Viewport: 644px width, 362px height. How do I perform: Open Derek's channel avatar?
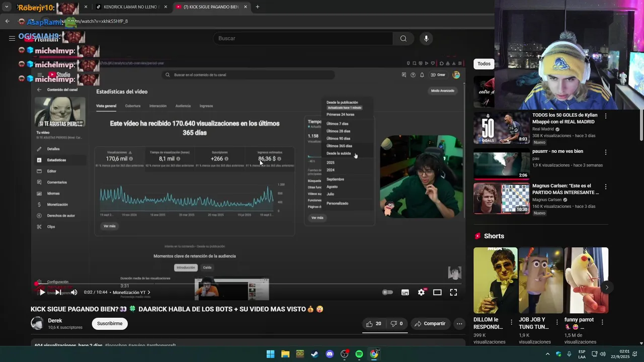[37, 324]
